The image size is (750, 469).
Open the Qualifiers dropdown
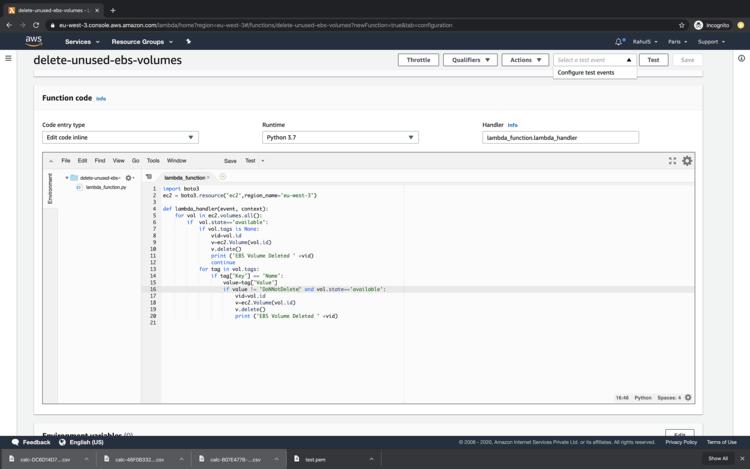tap(470, 60)
